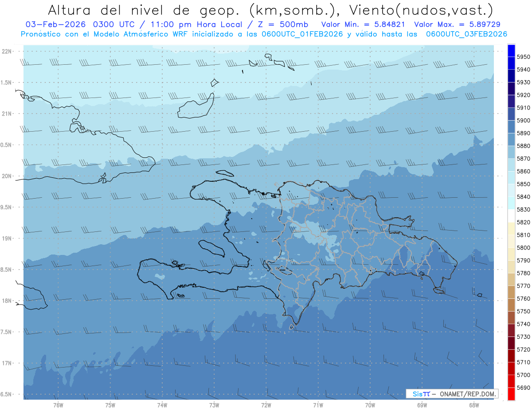Screen dimensions: 532x411
Task: Click the '5750' legend value
Action: [x=524, y=311]
